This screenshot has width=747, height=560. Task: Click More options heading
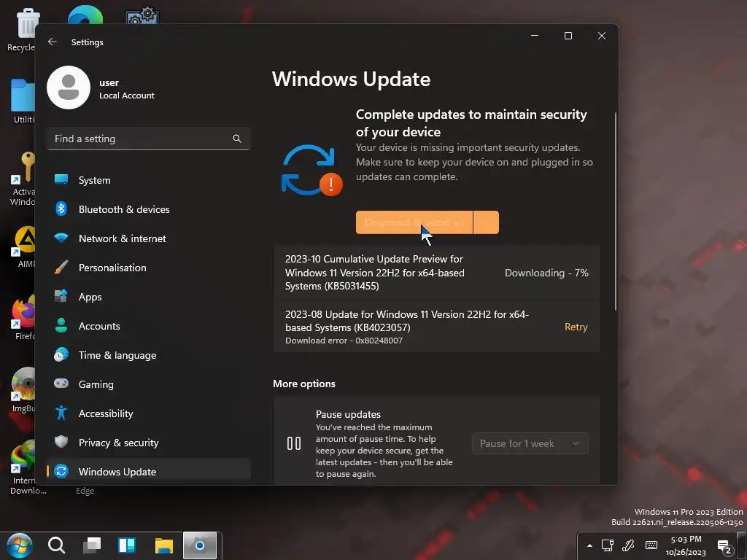pos(304,384)
